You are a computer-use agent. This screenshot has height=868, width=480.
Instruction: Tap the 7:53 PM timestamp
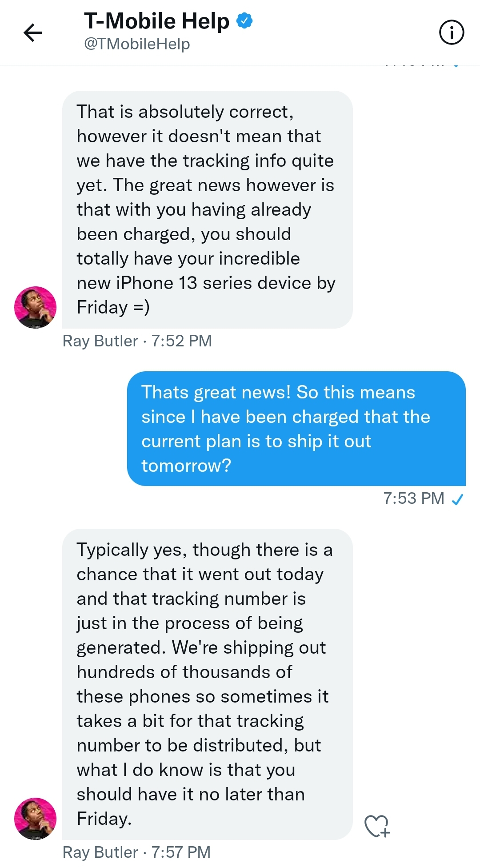coord(414,498)
